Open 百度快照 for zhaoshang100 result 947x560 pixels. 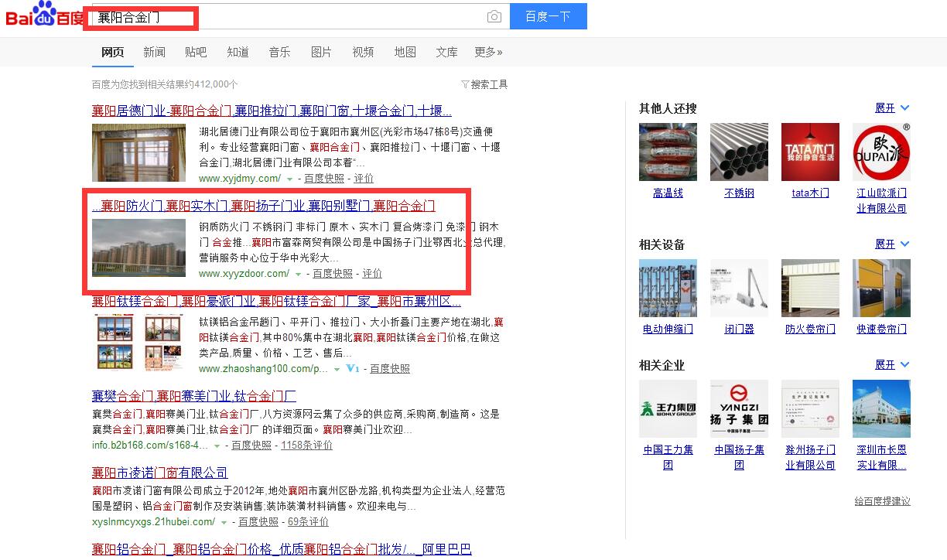coord(390,368)
